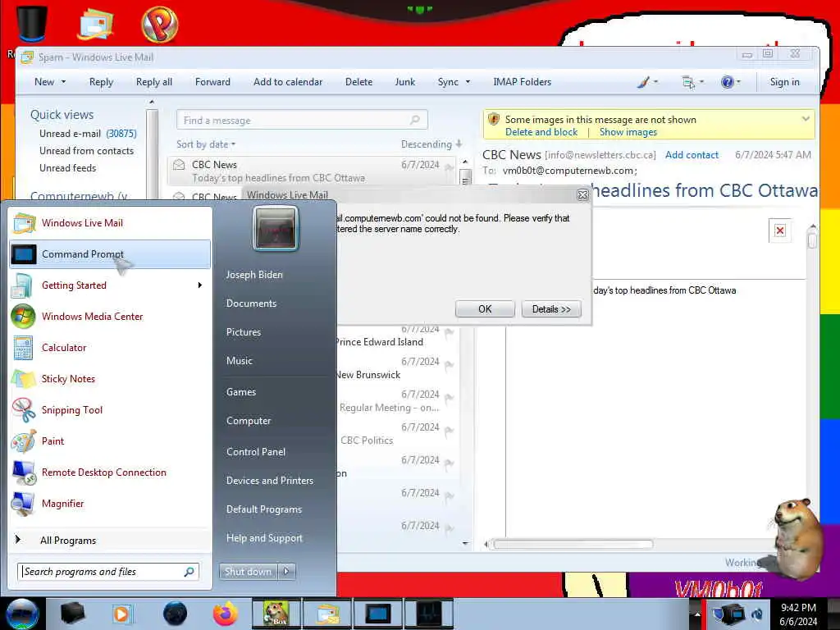This screenshot has width=840, height=630.
Task: Open the Sync dropdown arrow
Action: click(468, 82)
